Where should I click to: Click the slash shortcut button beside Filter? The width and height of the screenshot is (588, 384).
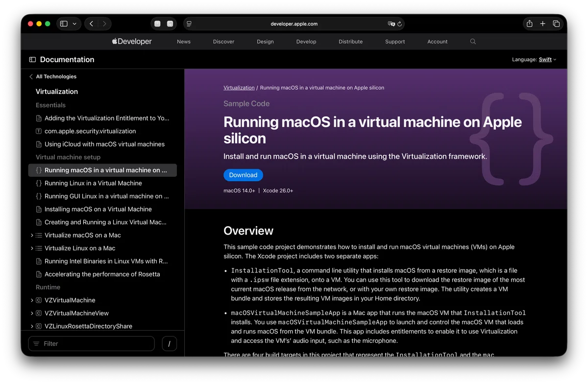tap(169, 344)
